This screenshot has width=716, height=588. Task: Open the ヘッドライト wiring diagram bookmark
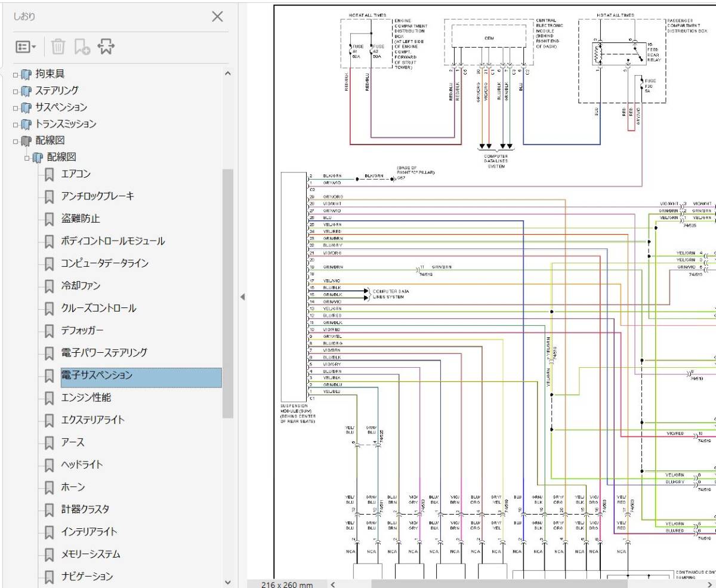[x=82, y=465]
